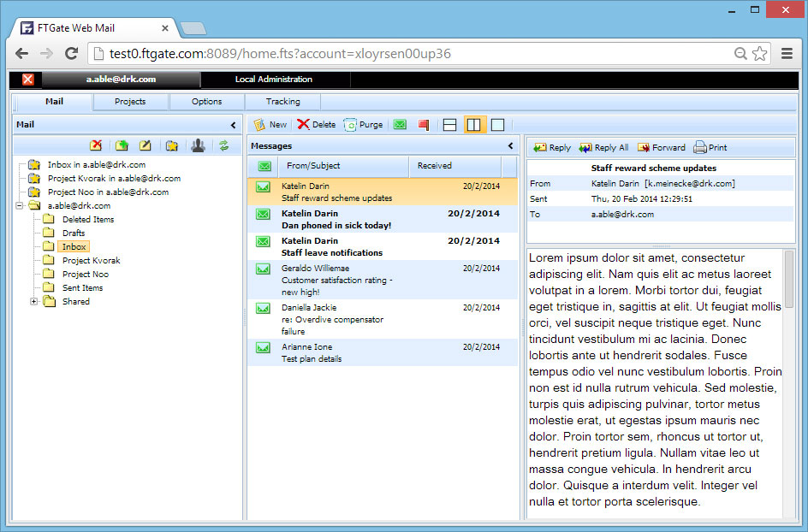Click the message body vertical scrollbar thumb
This screenshot has height=532, width=808.
pos(789,279)
